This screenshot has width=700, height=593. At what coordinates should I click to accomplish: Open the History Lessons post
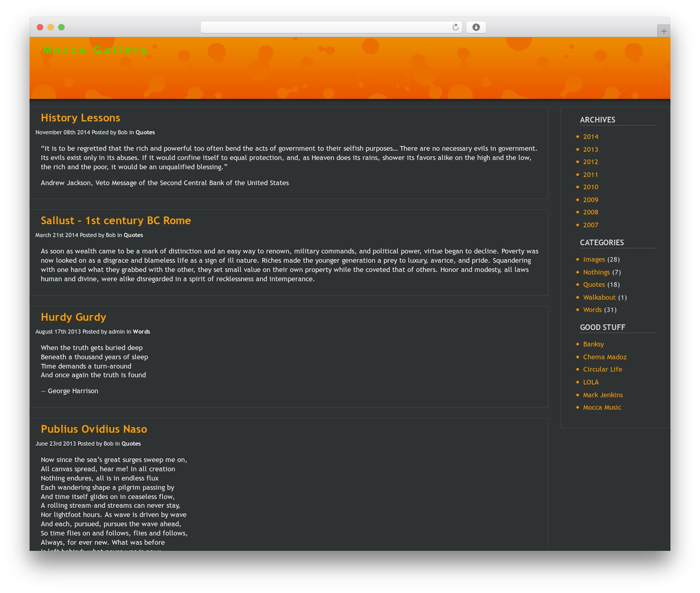pyautogui.click(x=80, y=118)
